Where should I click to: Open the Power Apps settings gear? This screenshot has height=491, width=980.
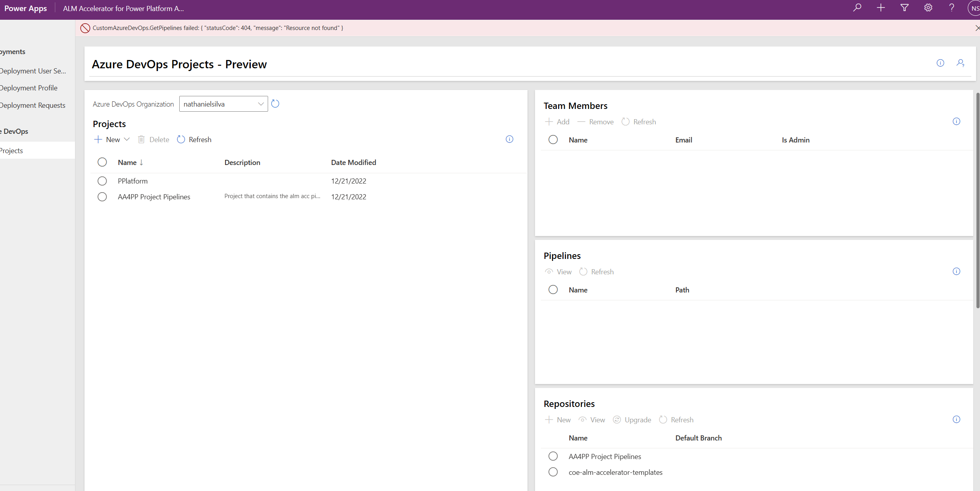tap(928, 8)
